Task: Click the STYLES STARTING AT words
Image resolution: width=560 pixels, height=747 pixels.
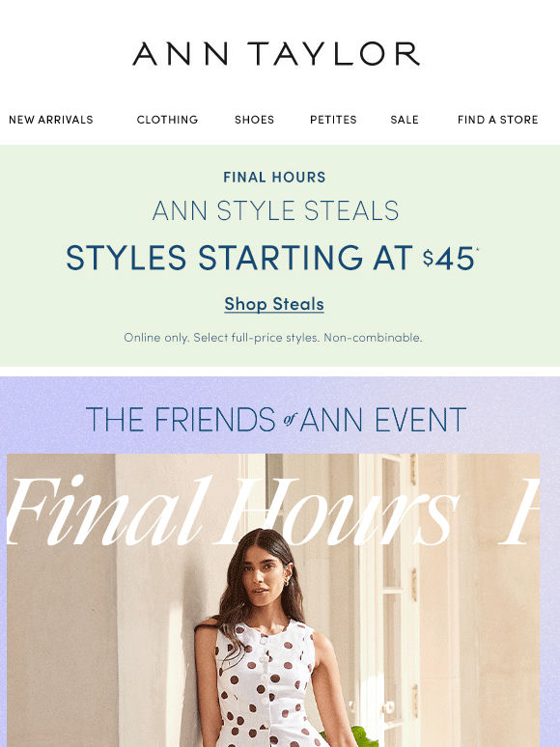Action: [239, 258]
